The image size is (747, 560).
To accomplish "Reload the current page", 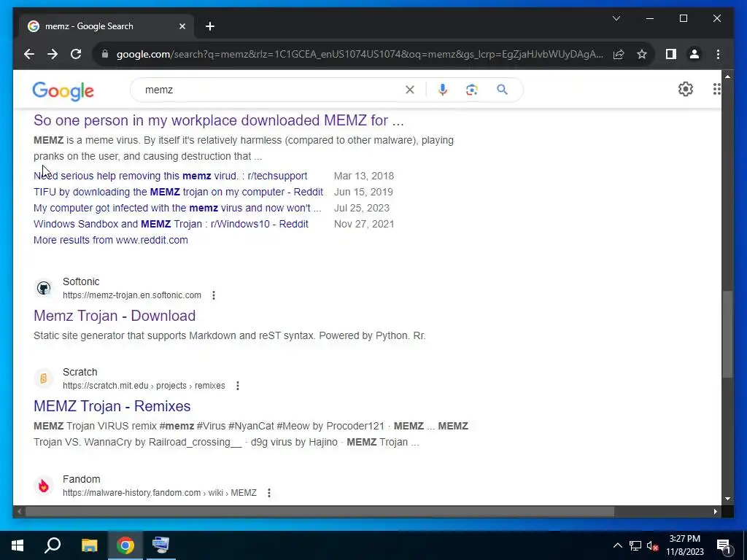I will click(x=76, y=54).
